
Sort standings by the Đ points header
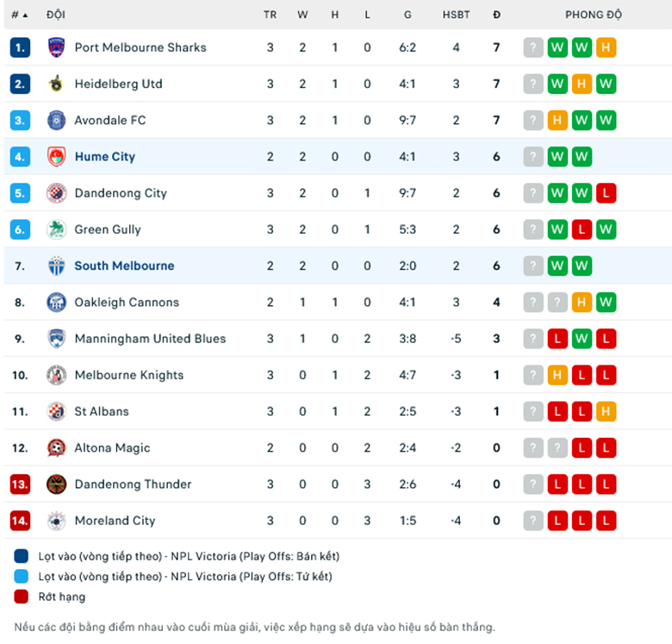pyautogui.click(x=496, y=15)
